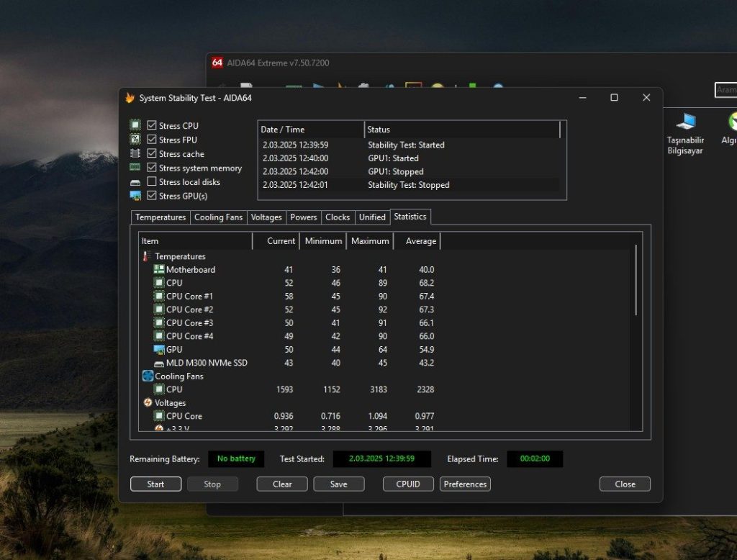737x560 pixels.
Task: Enable the Stress local disks checkbox
Action: (152, 181)
